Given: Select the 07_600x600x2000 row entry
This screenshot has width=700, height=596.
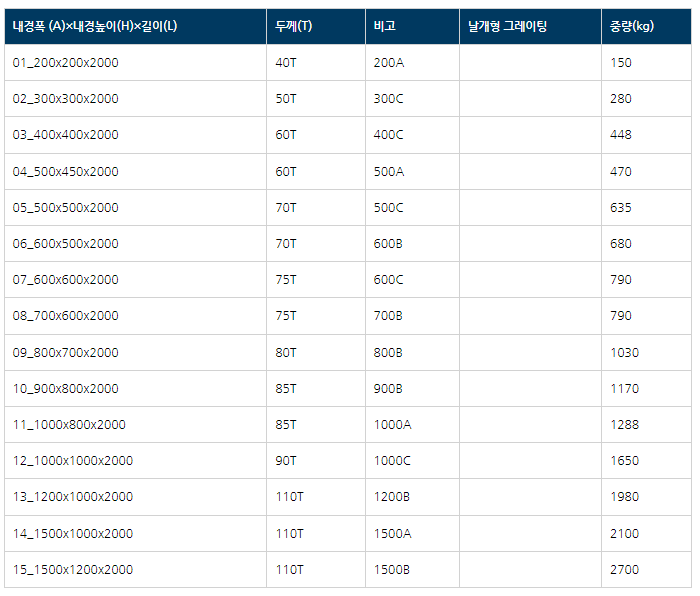Looking at the screenshot, I should pyautogui.click(x=136, y=279).
